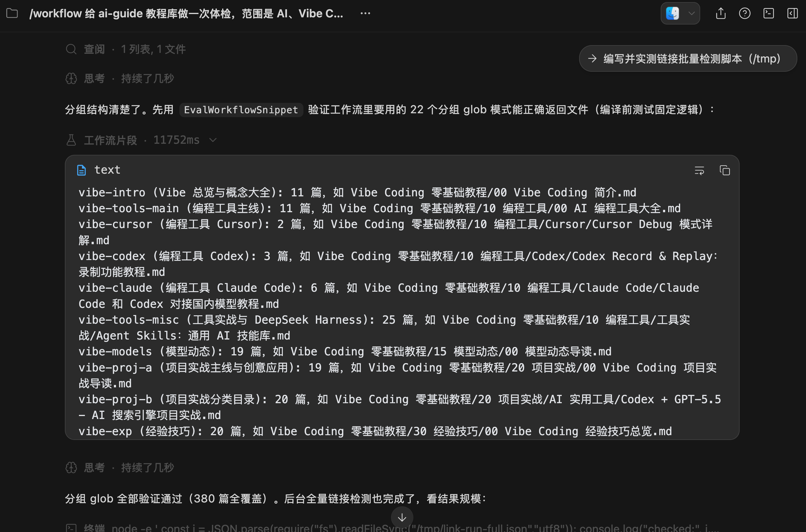Click the vibe-models line in output
Screen dimensions: 806x532
point(345,351)
